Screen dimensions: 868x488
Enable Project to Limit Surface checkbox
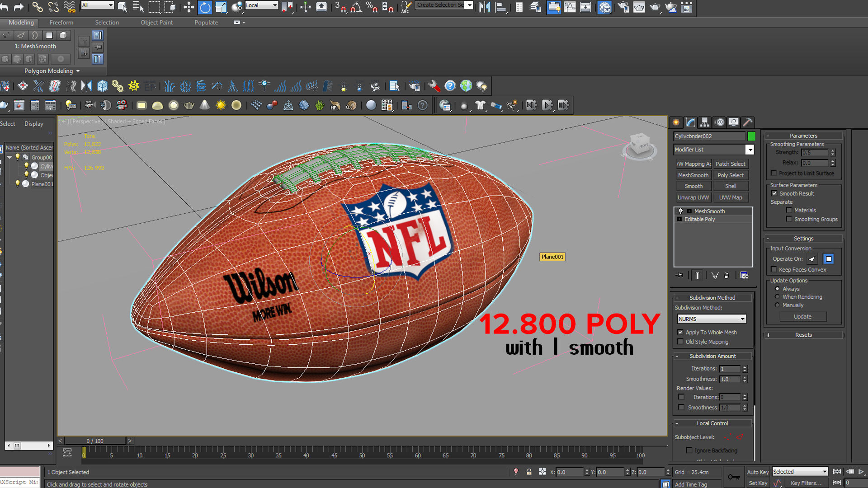pos(774,173)
